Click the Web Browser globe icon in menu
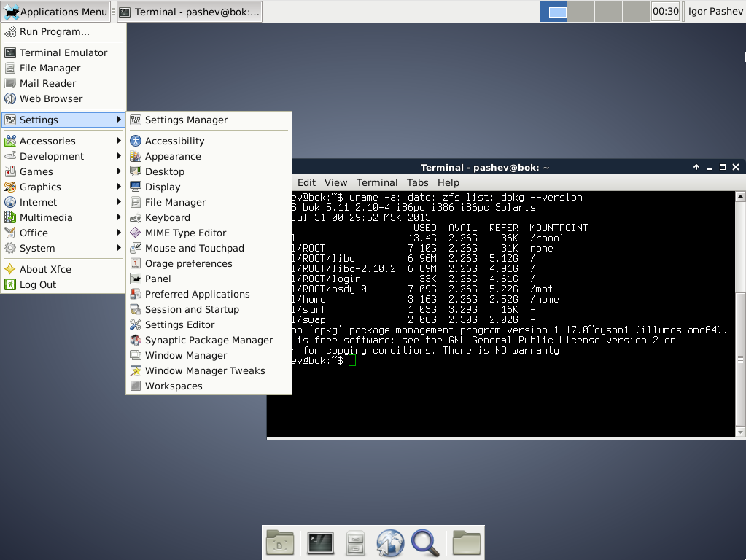This screenshot has height=560, width=746. tap(10, 99)
